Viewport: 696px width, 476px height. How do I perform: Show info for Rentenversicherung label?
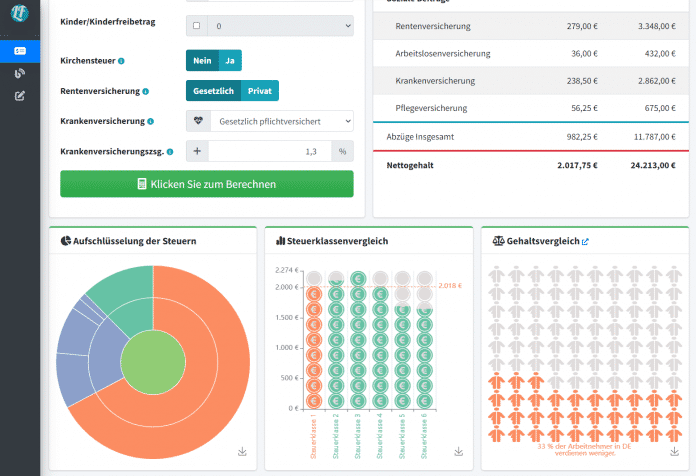(146, 91)
